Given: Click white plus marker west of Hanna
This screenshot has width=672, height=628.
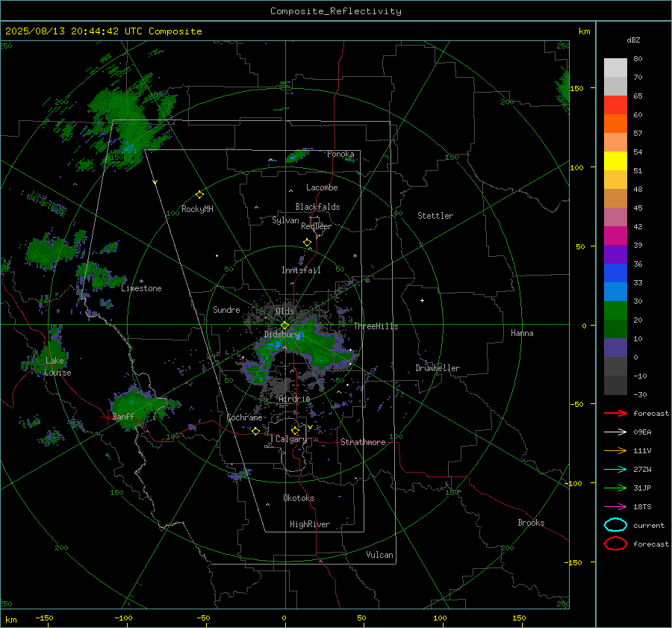Looking at the screenshot, I should click(422, 300).
